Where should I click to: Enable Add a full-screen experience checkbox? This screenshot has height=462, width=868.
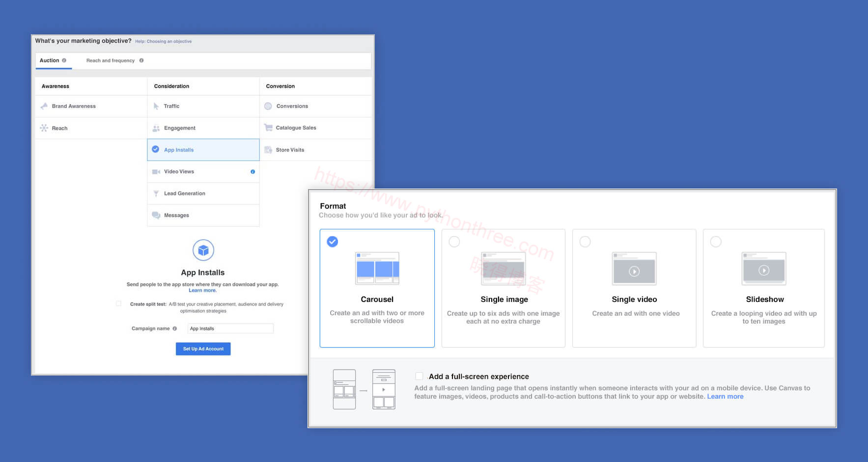coord(419,376)
